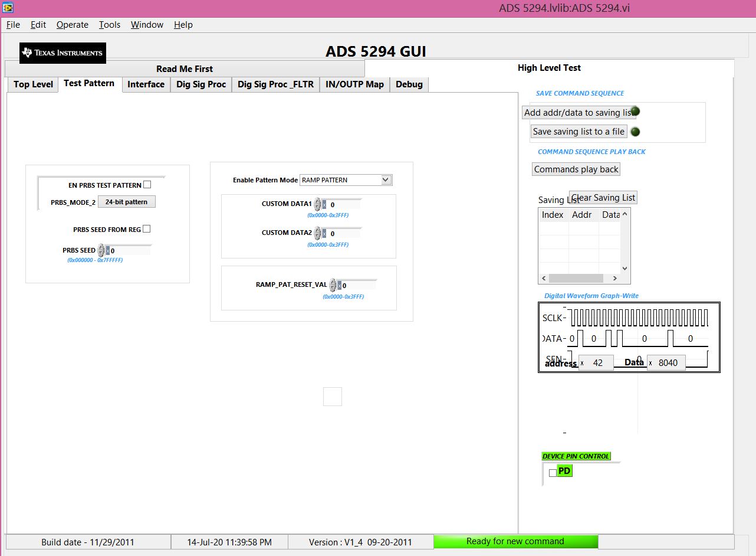Select the Test Pattern tab
This screenshot has width=756, height=556.
tap(89, 84)
